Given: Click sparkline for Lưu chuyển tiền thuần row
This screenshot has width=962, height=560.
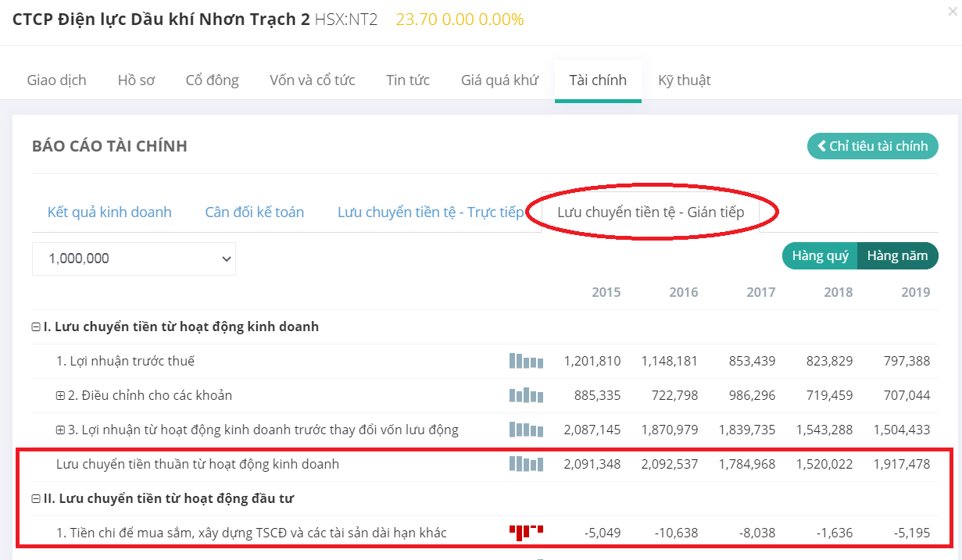Looking at the screenshot, I should pyautogui.click(x=526, y=464).
